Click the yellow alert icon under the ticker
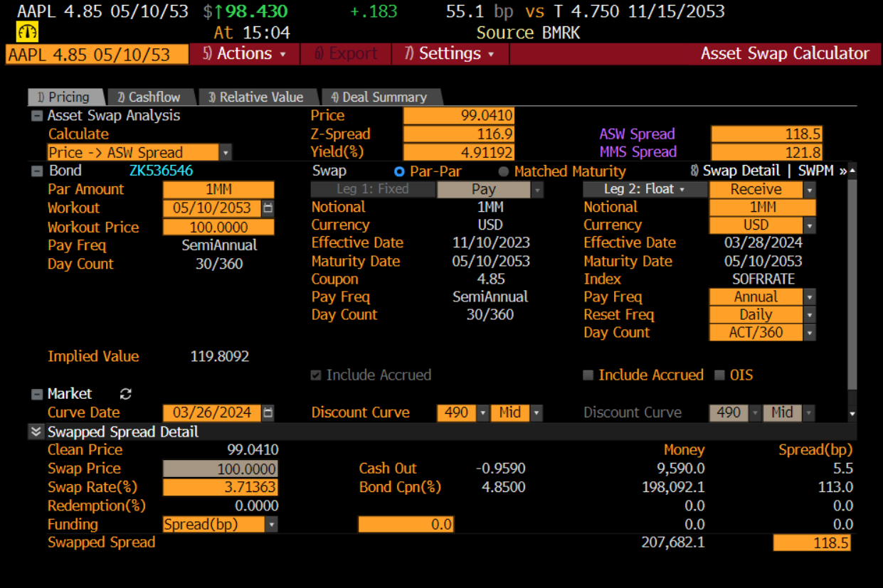Image resolution: width=883 pixels, height=588 pixels. click(x=27, y=33)
